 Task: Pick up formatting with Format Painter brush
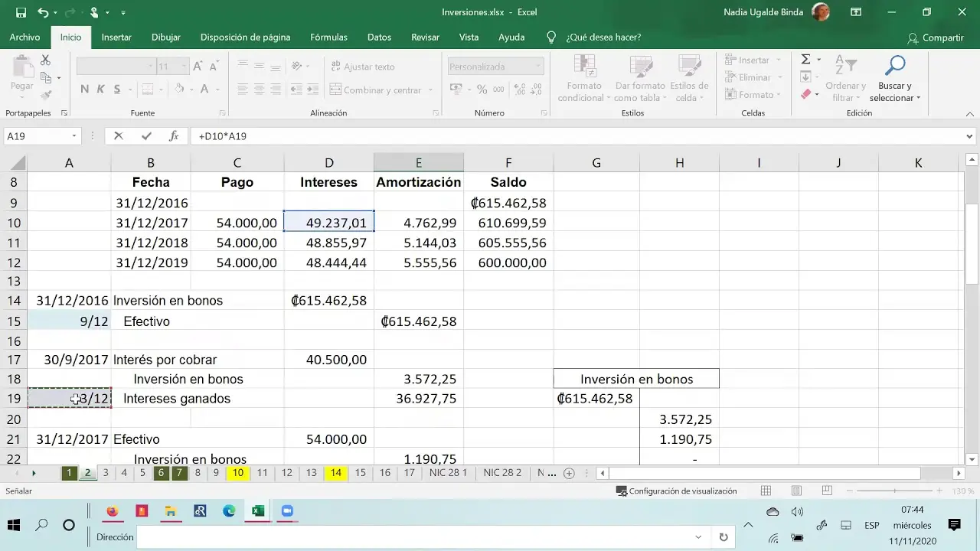click(45, 95)
